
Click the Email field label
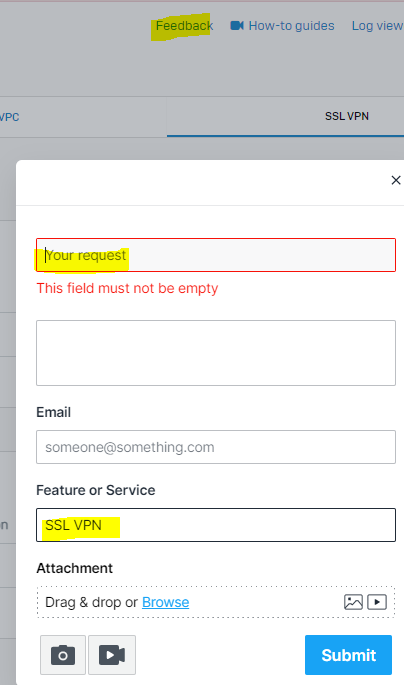pyautogui.click(x=53, y=412)
